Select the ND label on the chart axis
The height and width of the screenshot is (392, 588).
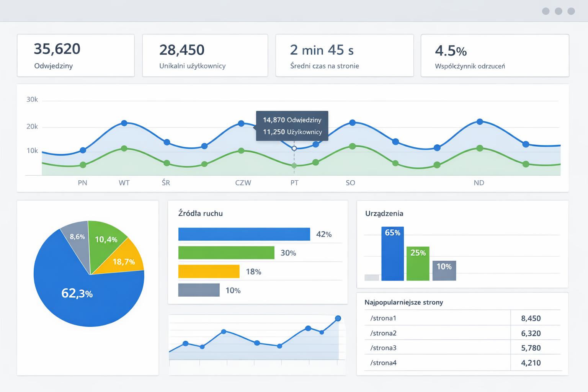pyautogui.click(x=479, y=183)
